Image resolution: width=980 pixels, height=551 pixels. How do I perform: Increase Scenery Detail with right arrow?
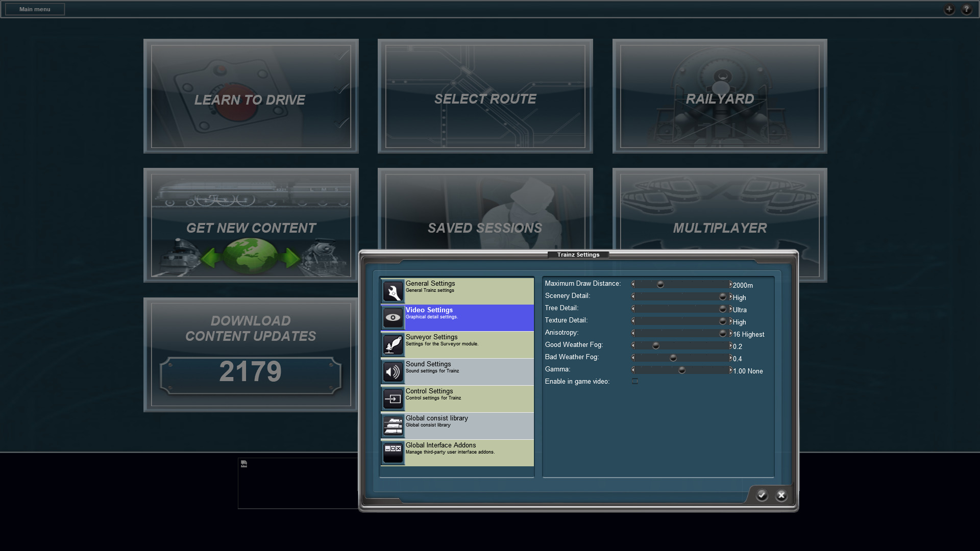[x=730, y=296]
